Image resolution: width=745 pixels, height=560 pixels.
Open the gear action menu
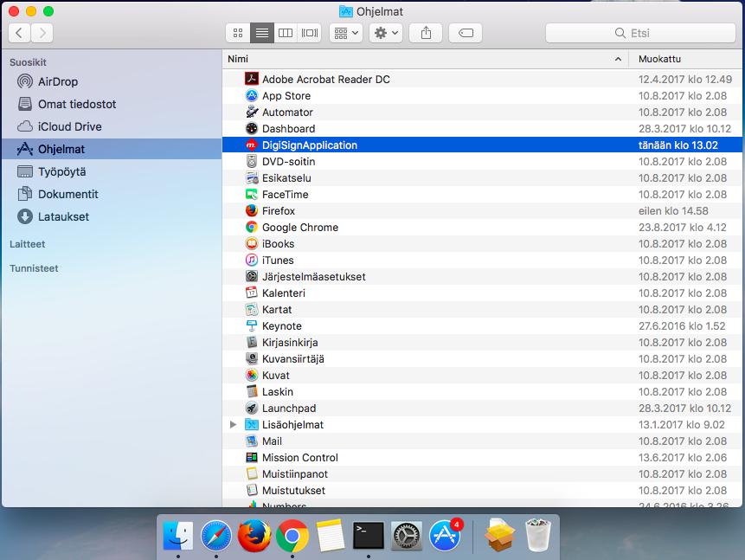(x=386, y=33)
